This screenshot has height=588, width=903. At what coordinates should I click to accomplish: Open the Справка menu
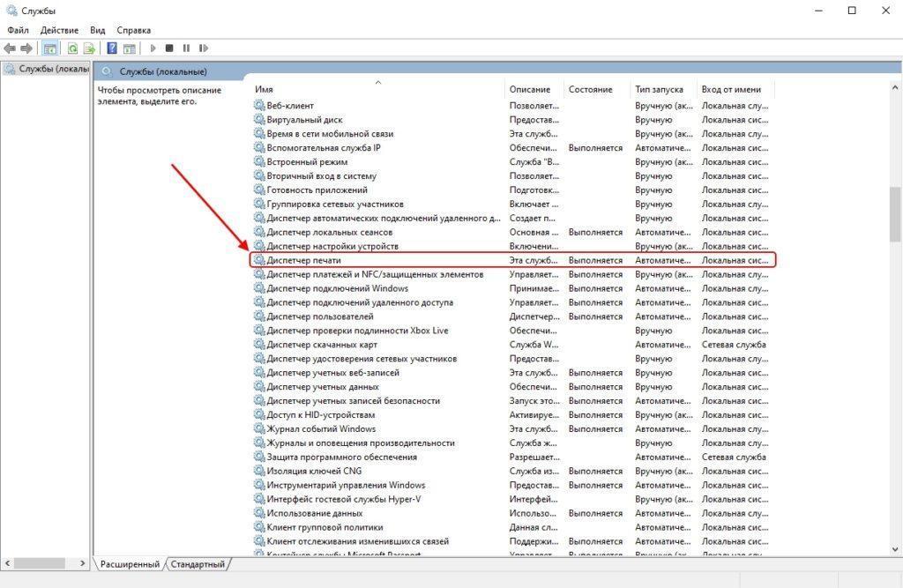(x=134, y=30)
